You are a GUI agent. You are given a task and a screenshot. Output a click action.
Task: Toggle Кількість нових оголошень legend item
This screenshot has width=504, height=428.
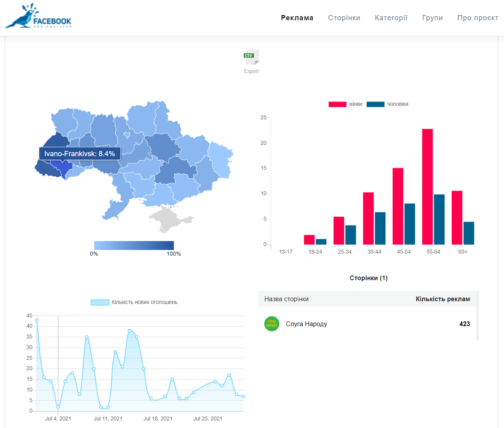pyautogui.click(x=134, y=302)
